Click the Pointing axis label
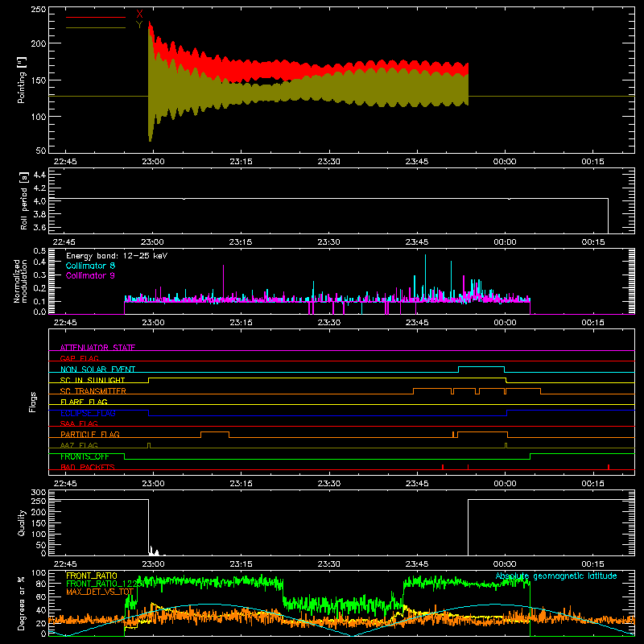The width and height of the screenshot is (644, 644). 22,80
